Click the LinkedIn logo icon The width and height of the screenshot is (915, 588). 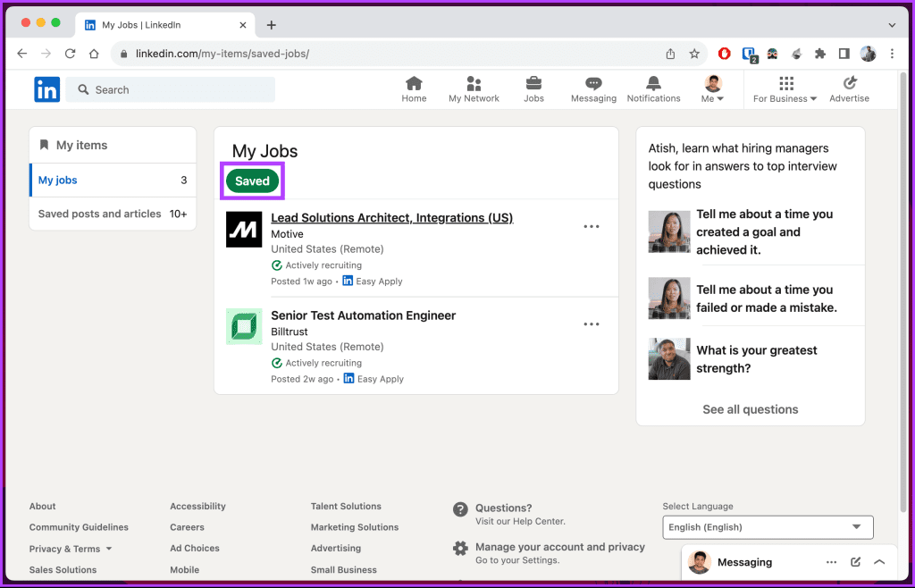[46, 88]
